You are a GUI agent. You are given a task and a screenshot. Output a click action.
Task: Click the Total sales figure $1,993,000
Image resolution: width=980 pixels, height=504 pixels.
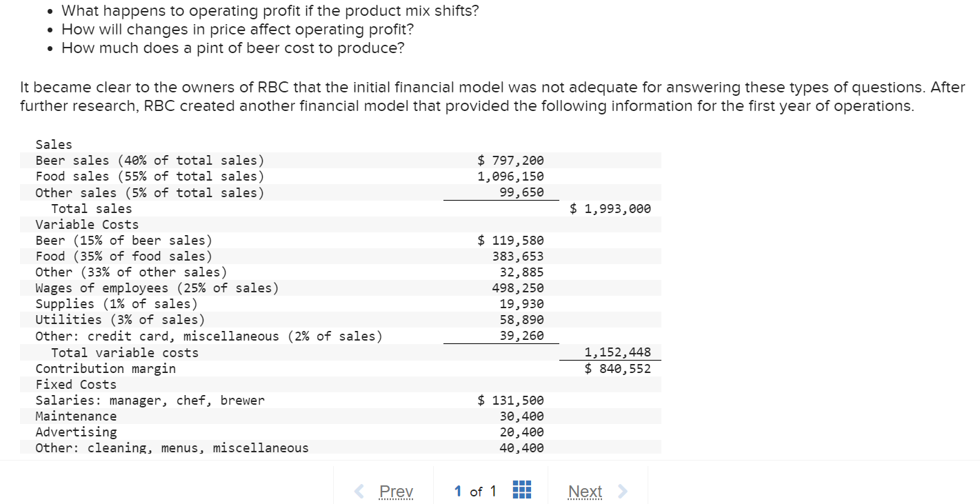coord(610,208)
